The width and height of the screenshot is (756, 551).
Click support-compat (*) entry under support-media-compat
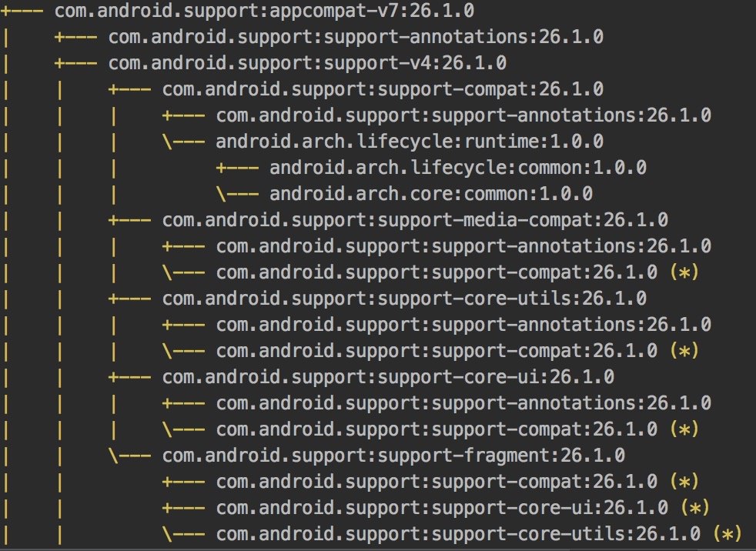[x=437, y=272]
